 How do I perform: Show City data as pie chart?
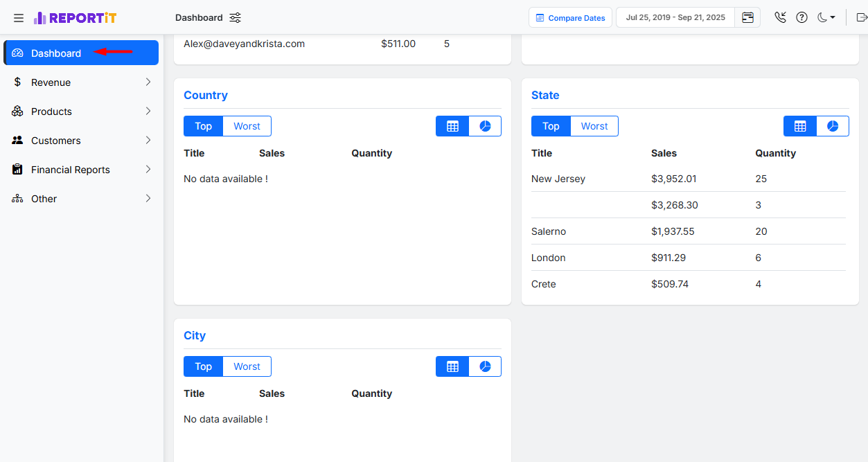pos(485,366)
